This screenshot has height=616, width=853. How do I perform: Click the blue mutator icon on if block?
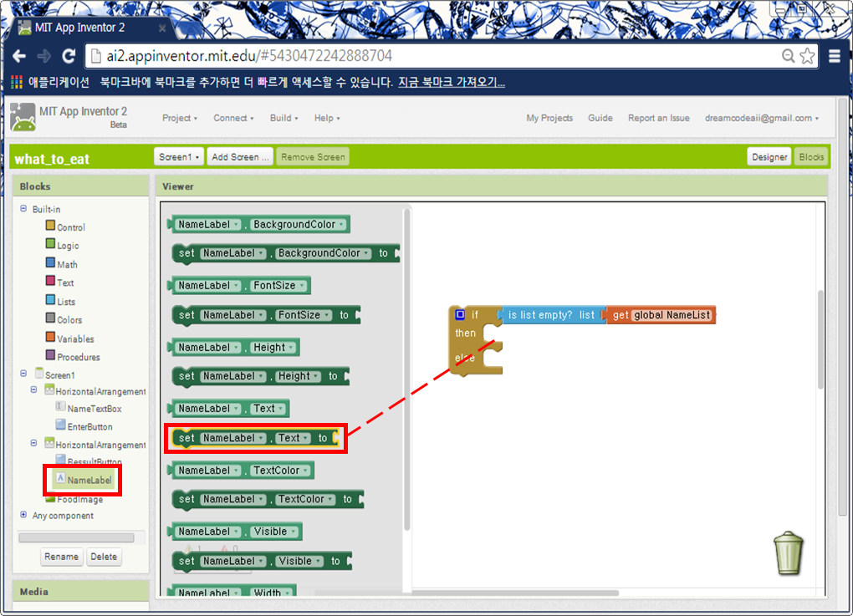460,314
